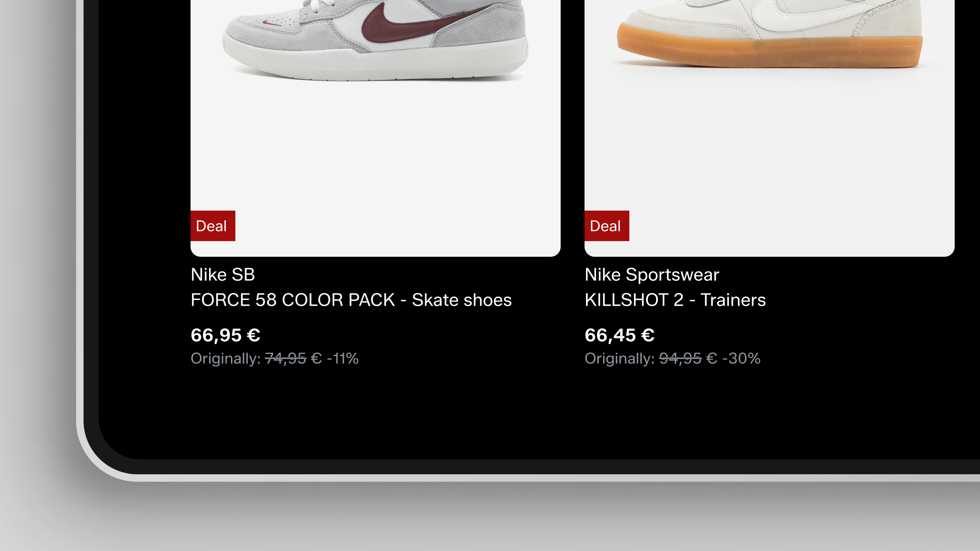
Task: Click the Deal badge on the Killshot 2 trainers
Action: pyautogui.click(x=607, y=226)
